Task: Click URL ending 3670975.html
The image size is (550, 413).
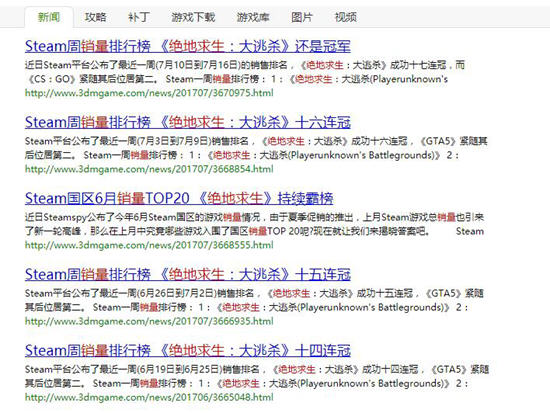Action: [x=149, y=93]
